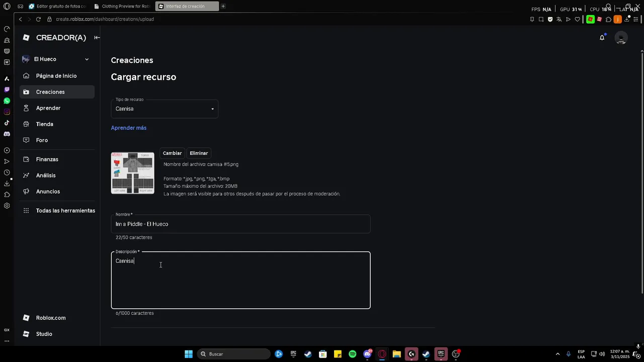Image resolution: width=644 pixels, height=362 pixels.
Task: Open File Explorer from the taskbar
Action: (396, 354)
